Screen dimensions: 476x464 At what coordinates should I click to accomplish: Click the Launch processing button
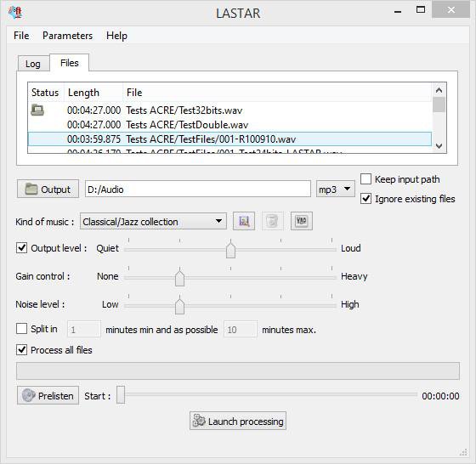click(x=238, y=421)
